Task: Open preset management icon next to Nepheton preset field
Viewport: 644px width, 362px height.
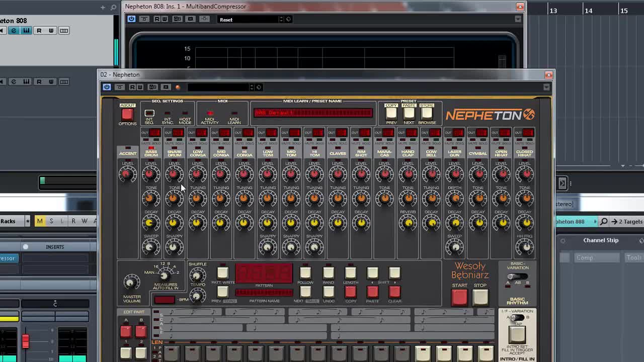Action: pos(259,87)
